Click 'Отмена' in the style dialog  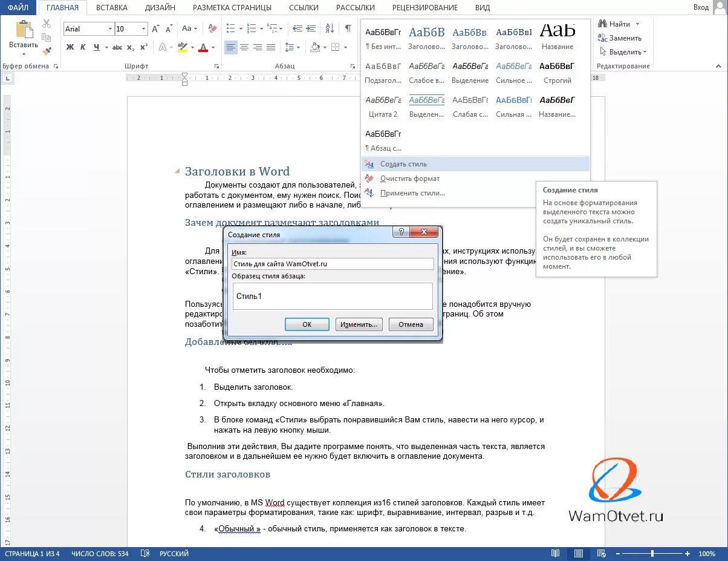coord(411,324)
